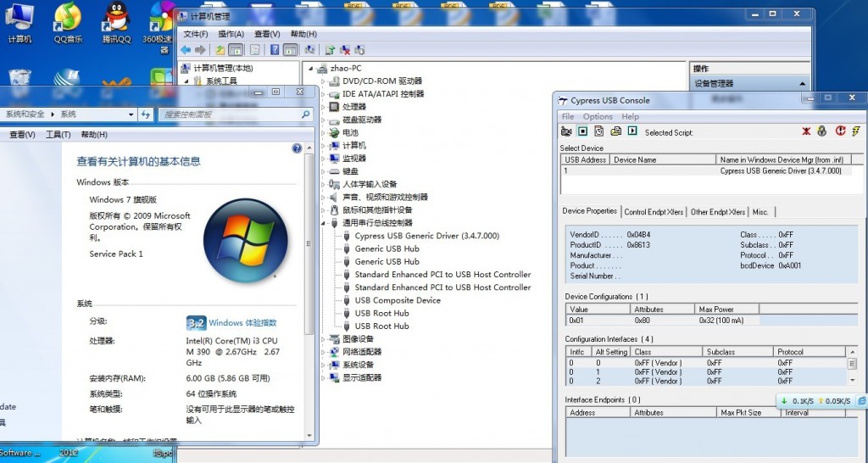Select the USB Composite Device entry
This screenshot has width=868, height=463.
coord(398,300)
